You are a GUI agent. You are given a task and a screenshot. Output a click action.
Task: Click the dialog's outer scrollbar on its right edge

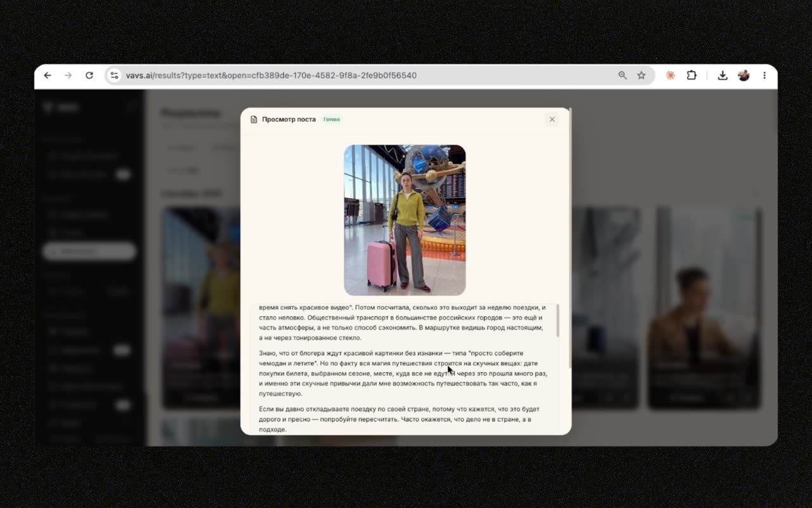(x=570, y=238)
